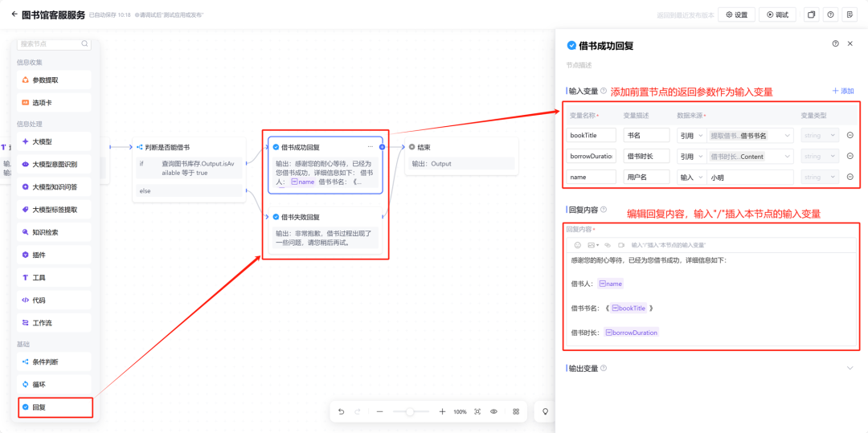
Task: Undo the last canvas action
Action: 341,412
